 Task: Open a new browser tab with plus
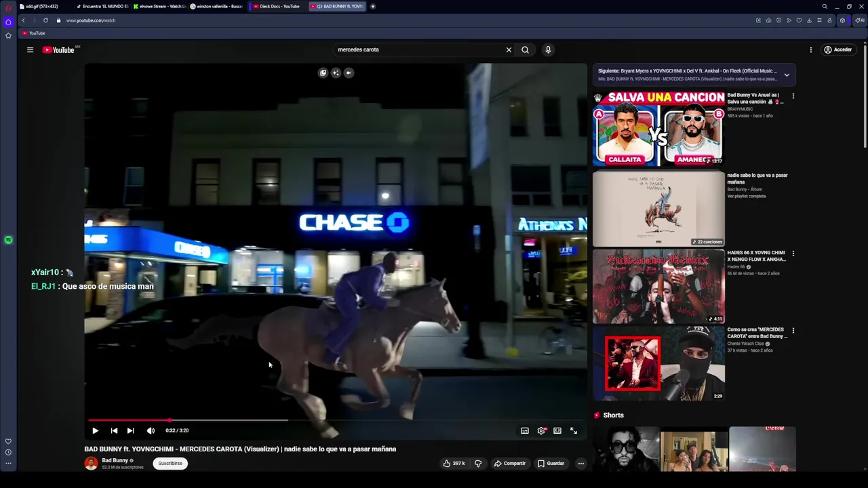coord(372,6)
